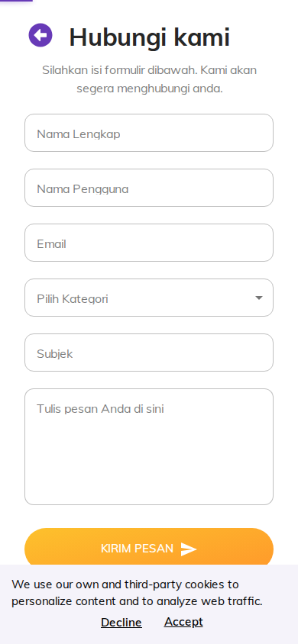The image size is (298, 644).
Task: Click the personalize content cookie text line
Action: tap(137, 601)
